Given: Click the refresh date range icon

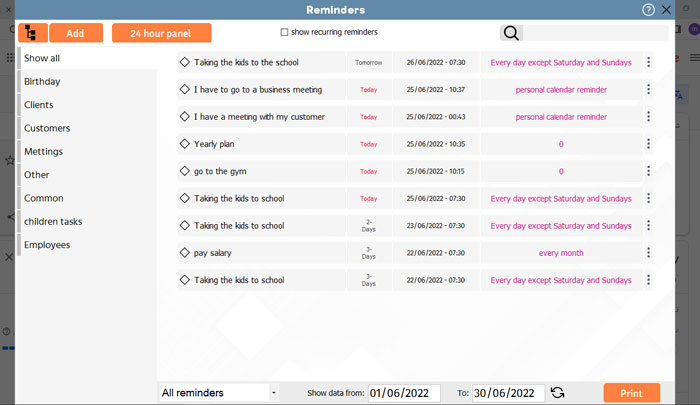Looking at the screenshot, I should [558, 393].
